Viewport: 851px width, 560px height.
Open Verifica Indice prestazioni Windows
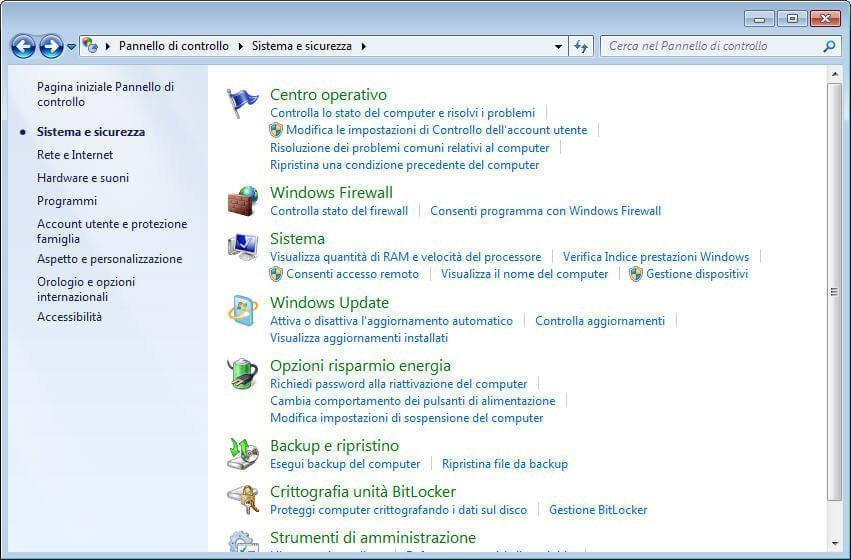(x=656, y=257)
